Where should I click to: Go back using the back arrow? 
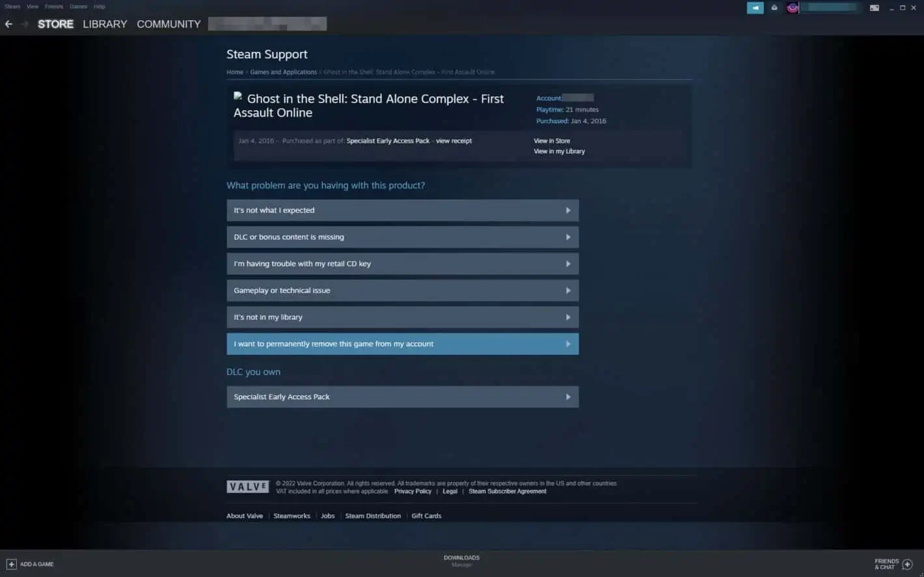tap(8, 24)
